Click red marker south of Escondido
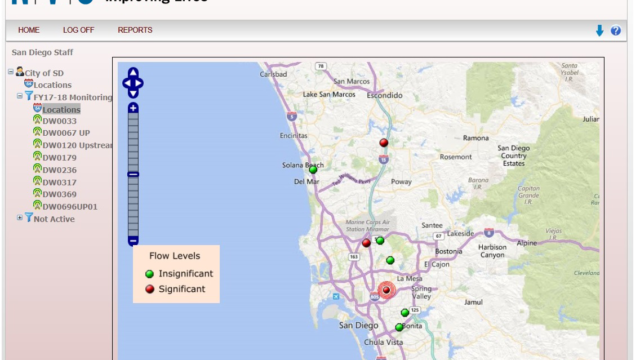Screen dimensions: 640x360 (x=384, y=142)
